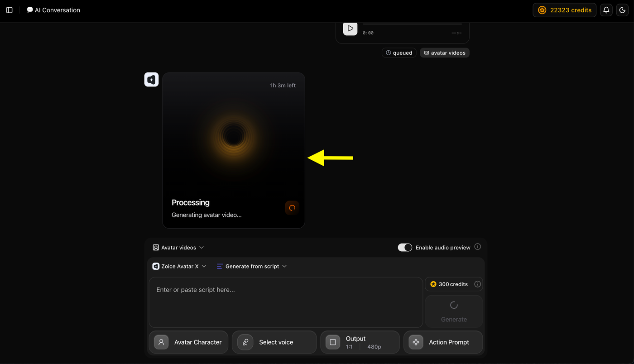Toggle the Enable audio preview switch
Image resolution: width=634 pixels, height=364 pixels.
click(405, 248)
